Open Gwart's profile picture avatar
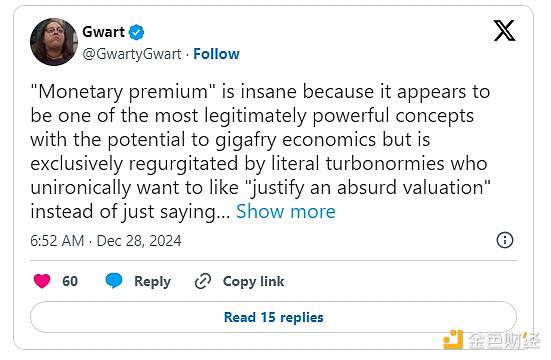The image size is (551, 360). click(54, 42)
